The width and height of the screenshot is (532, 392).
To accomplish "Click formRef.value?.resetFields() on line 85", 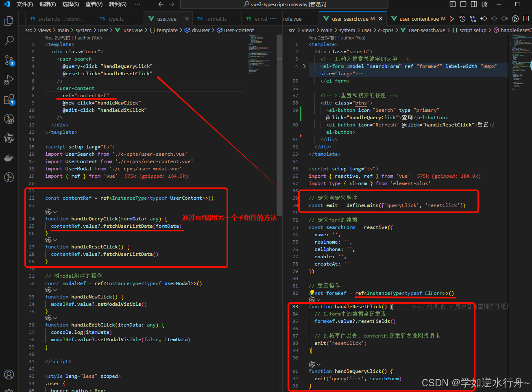I will (355, 321).
